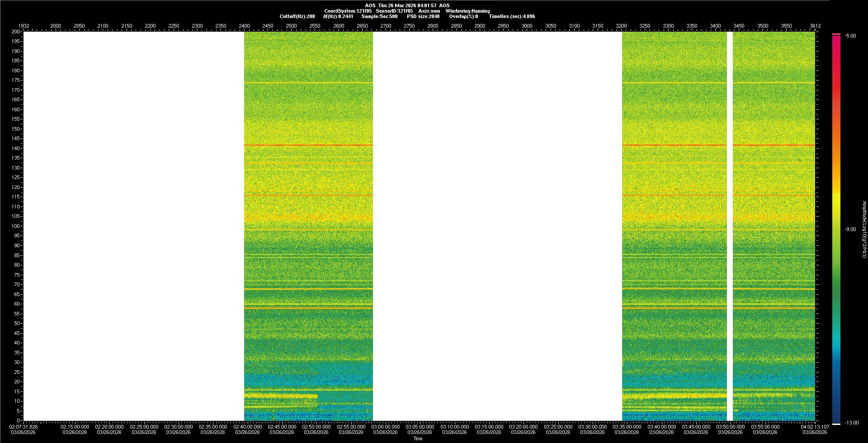Viewport: 868px width, 443px height.
Task: Click the Cutoff(Hz):200 header parameter
Action: point(297,16)
